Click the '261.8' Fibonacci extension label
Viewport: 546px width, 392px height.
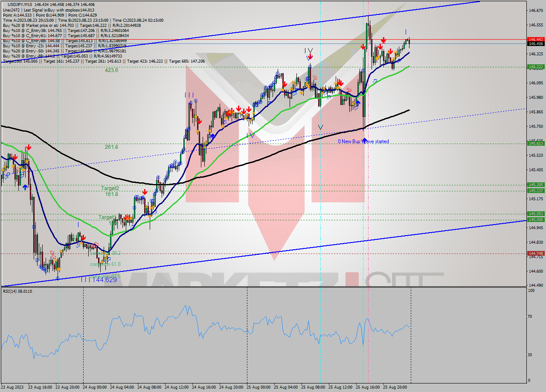112,147
